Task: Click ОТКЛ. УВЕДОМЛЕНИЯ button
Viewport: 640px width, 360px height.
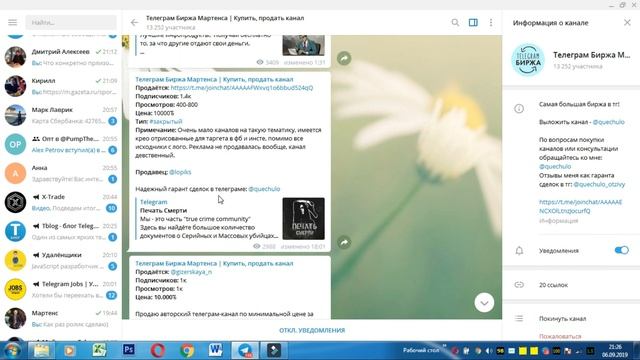Action: (x=312, y=330)
